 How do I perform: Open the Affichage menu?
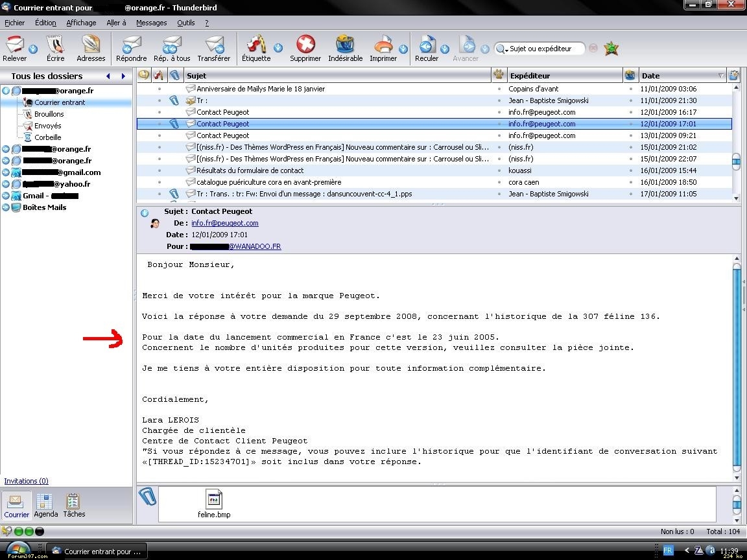(81, 23)
